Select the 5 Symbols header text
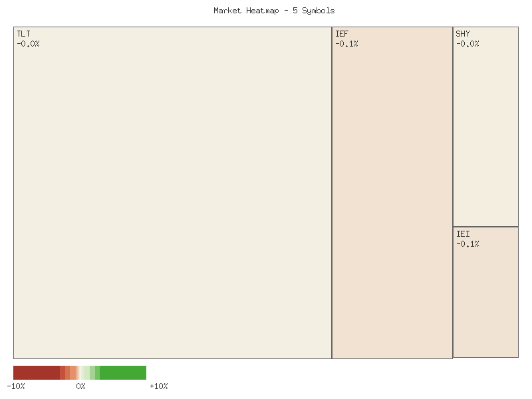The height and width of the screenshot is (399, 532). [x=314, y=11]
